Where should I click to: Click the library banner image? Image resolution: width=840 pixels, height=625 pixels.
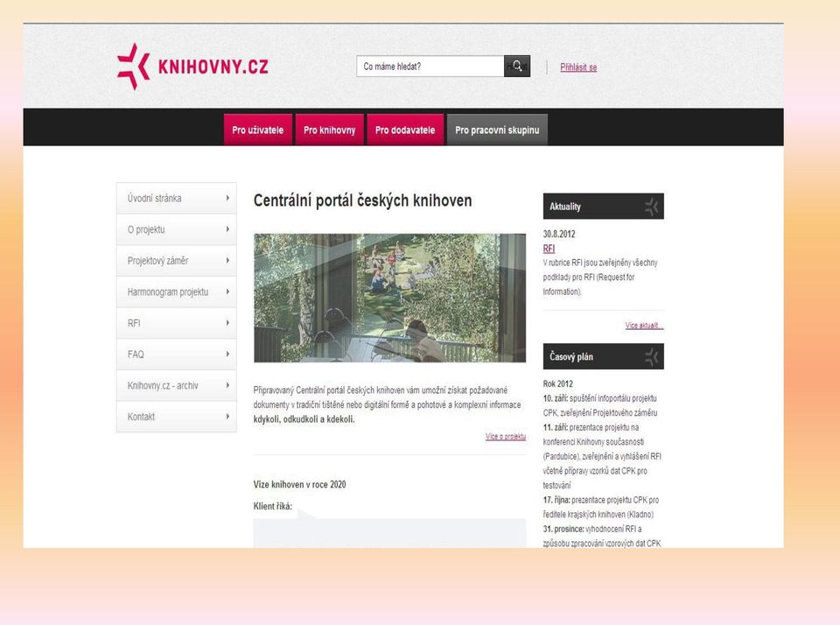[389, 298]
